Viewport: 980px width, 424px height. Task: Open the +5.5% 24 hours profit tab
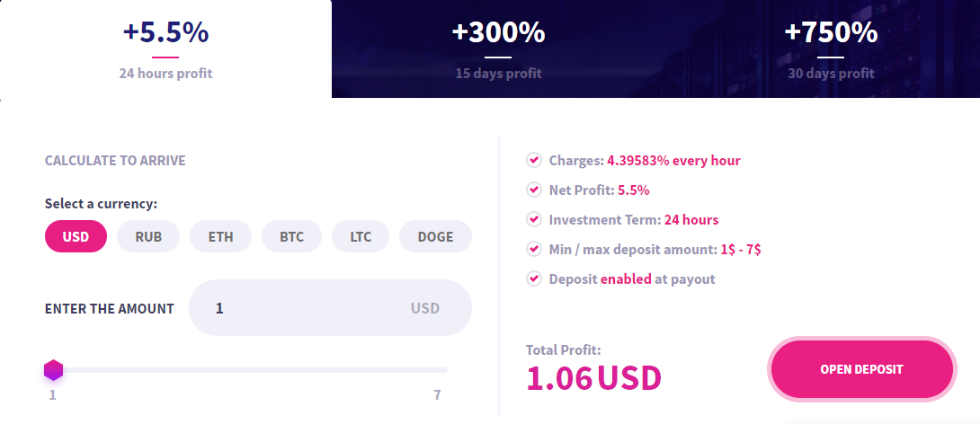(165, 49)
